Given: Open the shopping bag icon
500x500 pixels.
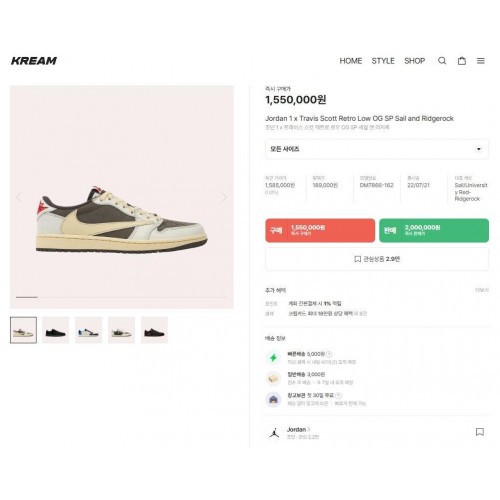Looking at the screenshot, I should [462, 61].
